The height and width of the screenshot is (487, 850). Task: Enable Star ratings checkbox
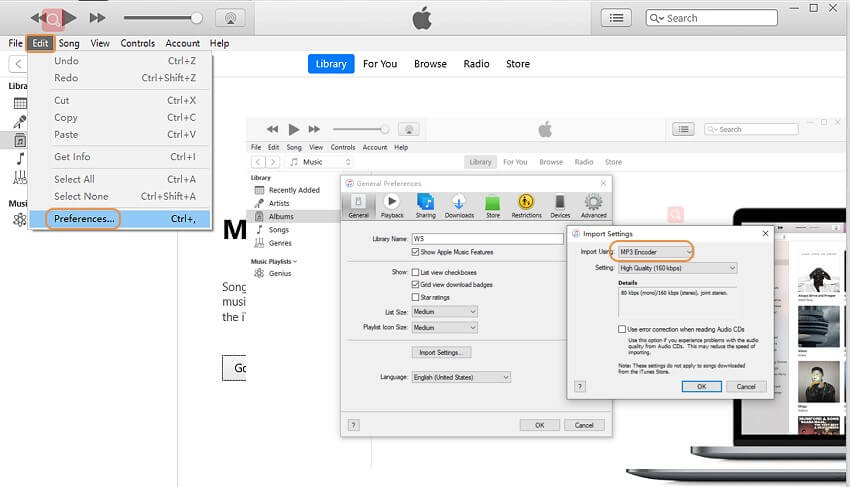point(415,297)
